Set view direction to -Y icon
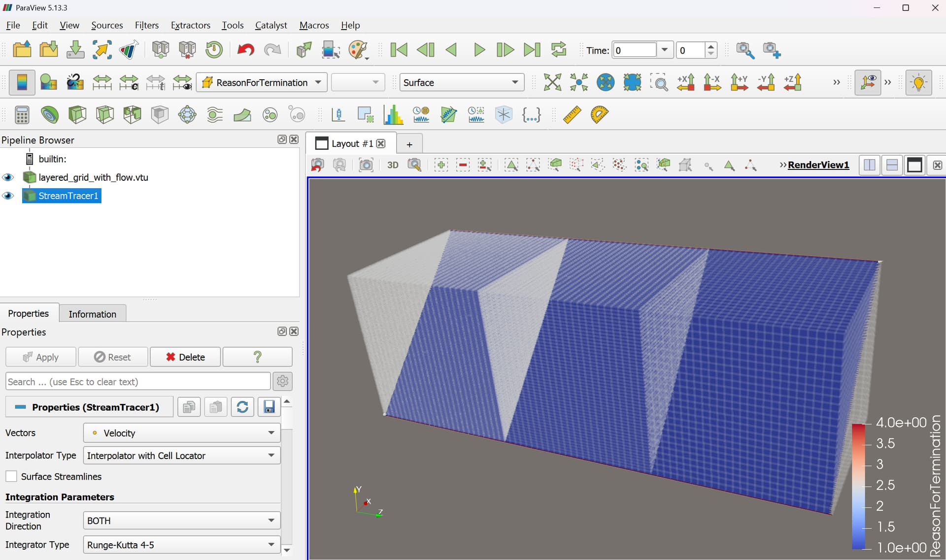The image size is (946, 560). click(x=766, y=82)
